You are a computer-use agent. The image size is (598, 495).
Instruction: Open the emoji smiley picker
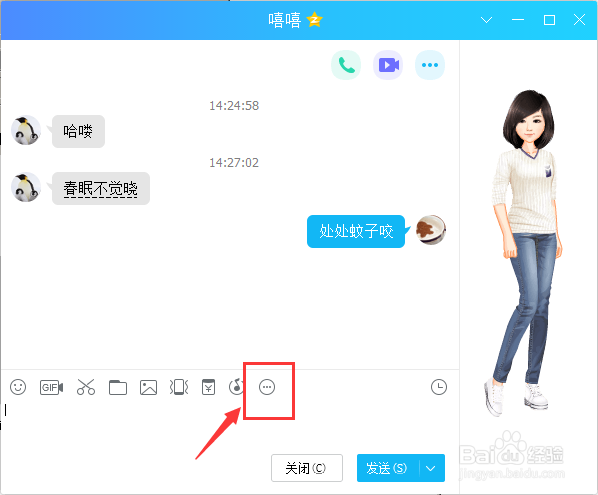coord(18,387)
